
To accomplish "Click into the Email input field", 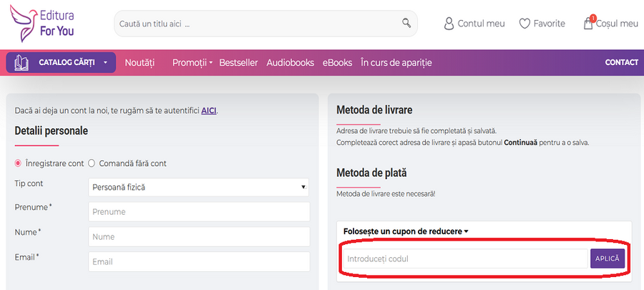I will coord(198,262).
